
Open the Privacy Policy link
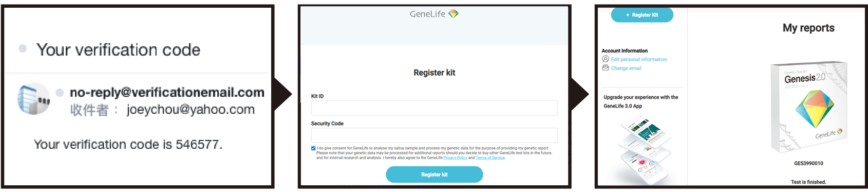455,158
